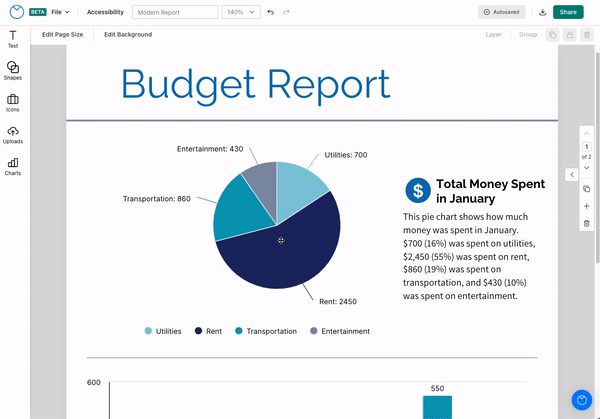The height and width of the screenshot is (419, 600).
Task: Open the Icons library panel
Action: [x=13, y=102]
